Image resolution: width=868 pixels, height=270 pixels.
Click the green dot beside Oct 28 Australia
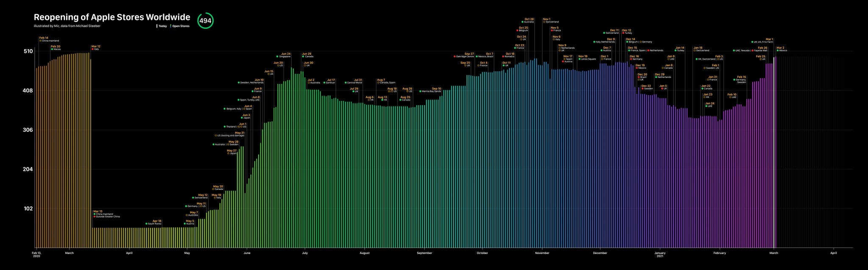pyautogui.click(x=523, y=22)
